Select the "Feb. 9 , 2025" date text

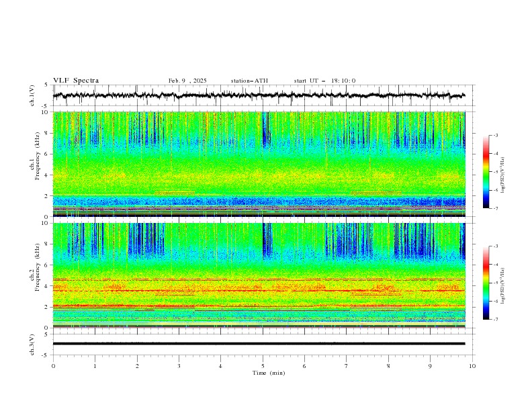[187, 81]
